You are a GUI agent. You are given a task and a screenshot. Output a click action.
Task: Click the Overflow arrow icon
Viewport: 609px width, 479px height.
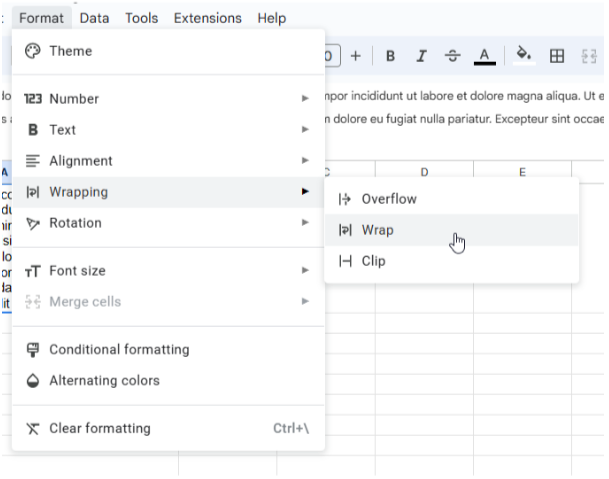(345, 199)
